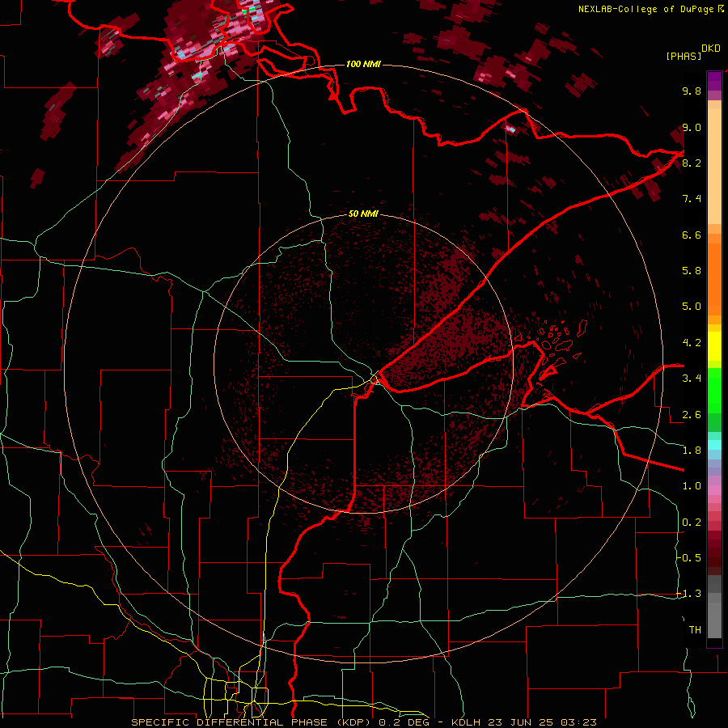
Task: Pick the pale peach band of color bar
Action: pyautogui.click(x=714, y=167)
